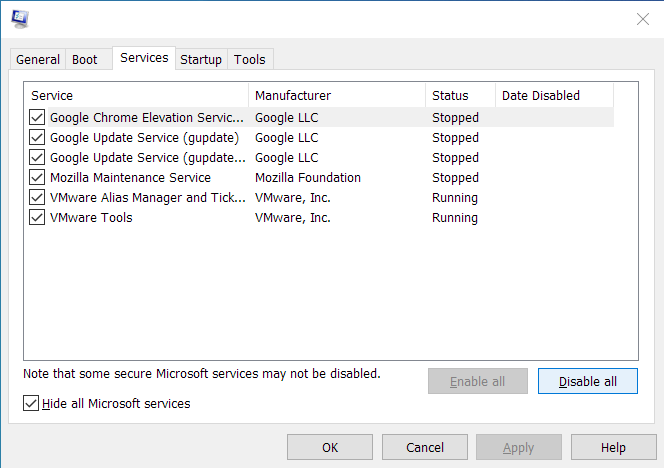Uncheck Mozilla Maintenance Service checkbox

tap(37, 177)
